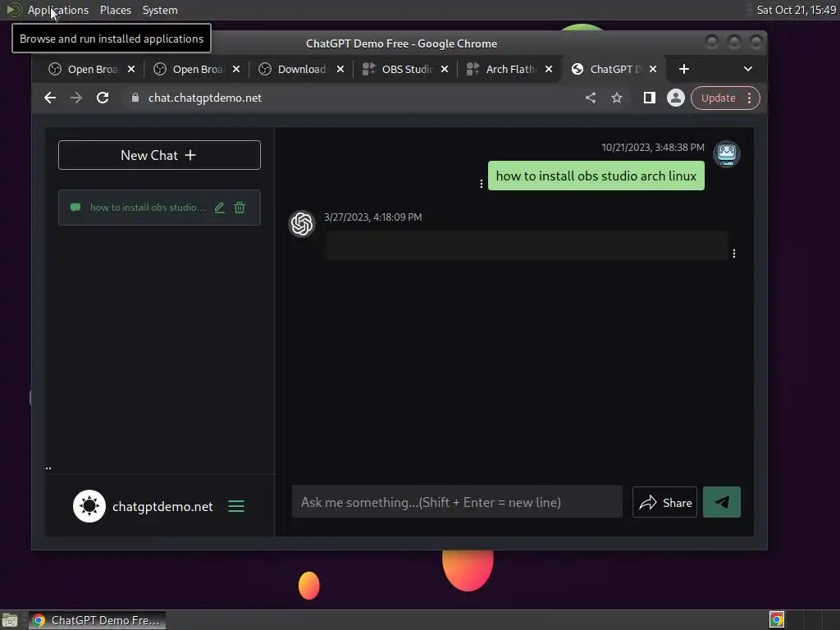Image resolution: width=840 pixels, height=630 pixels.
Task: Click the timestamp 10/21/2023, 3:48:38 PM
Action: 652,148
